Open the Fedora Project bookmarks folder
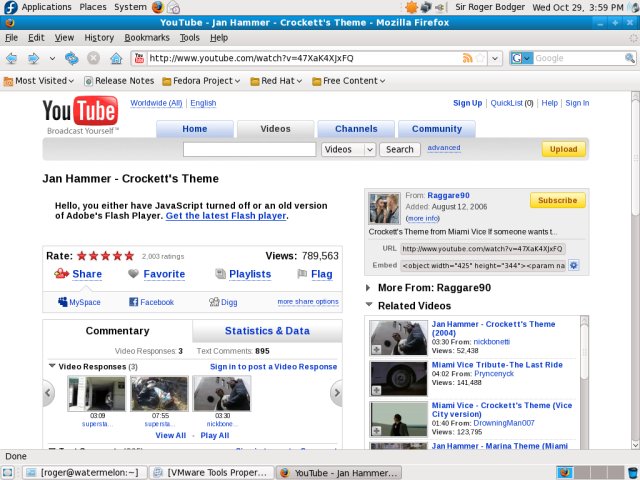 pos(201,81)
